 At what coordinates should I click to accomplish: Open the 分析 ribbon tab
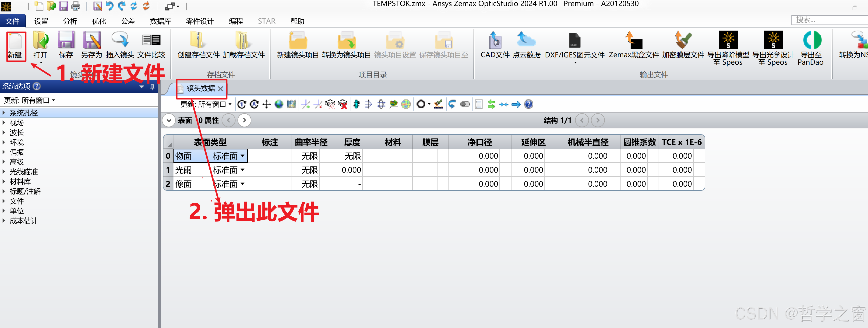coord(70,21)
